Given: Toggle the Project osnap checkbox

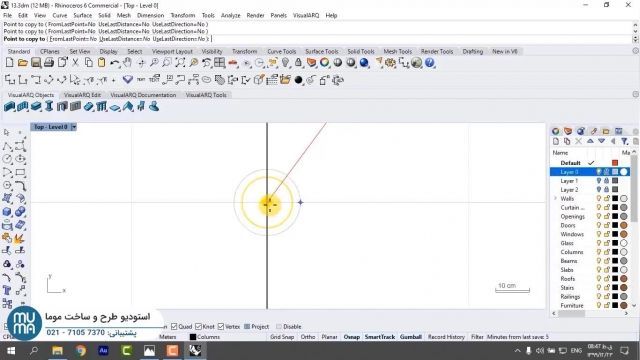Looking at the screenshot, I should [x=247, y=327].
